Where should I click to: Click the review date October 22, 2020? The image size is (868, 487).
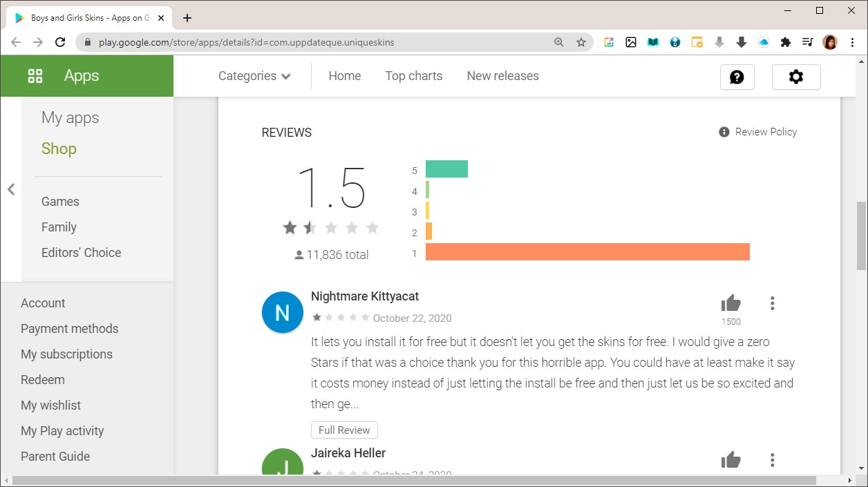(x=412, y=318)
